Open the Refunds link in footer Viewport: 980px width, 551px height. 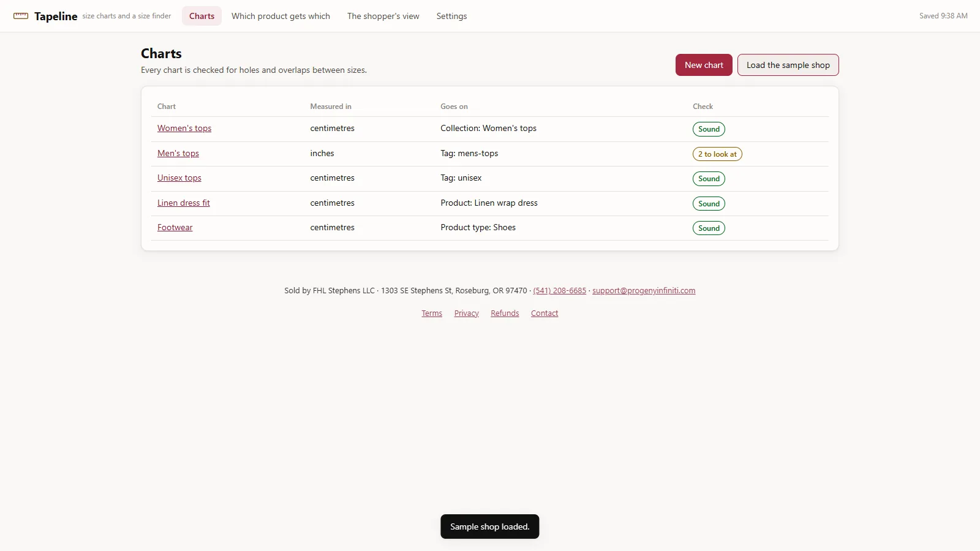click(x=505, y=313)
